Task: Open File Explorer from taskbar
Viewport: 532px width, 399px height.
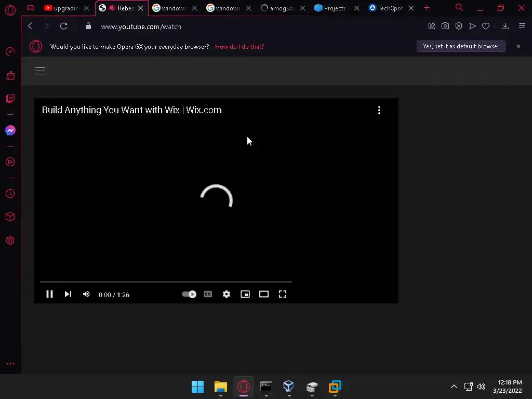Action: pyautogui.click(x=220, y=387)
